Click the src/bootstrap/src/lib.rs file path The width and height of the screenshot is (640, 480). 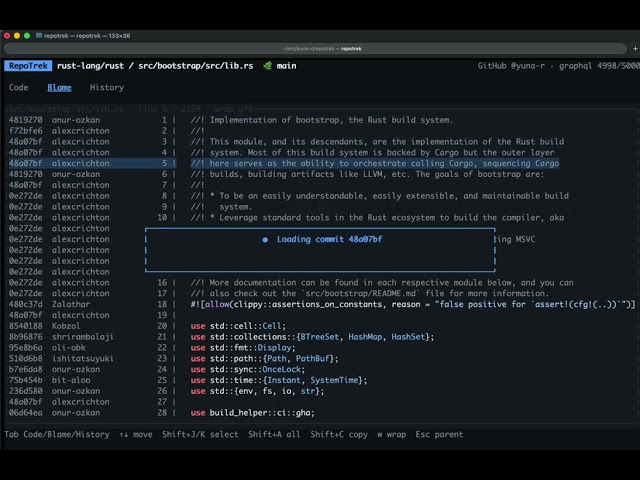196,66
